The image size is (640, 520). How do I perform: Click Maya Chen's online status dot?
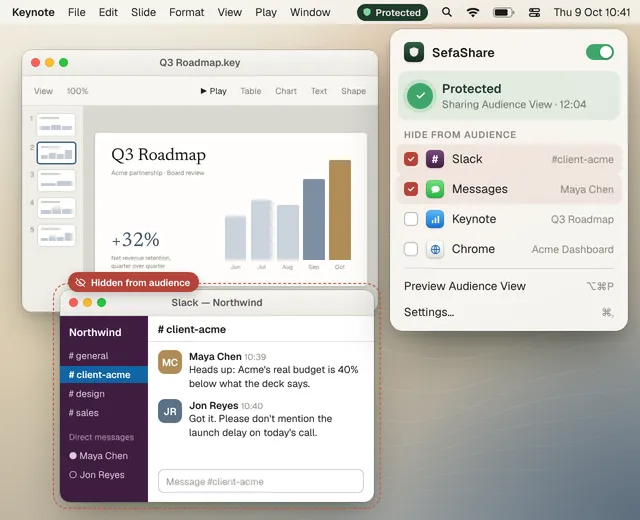click(73, 456)
